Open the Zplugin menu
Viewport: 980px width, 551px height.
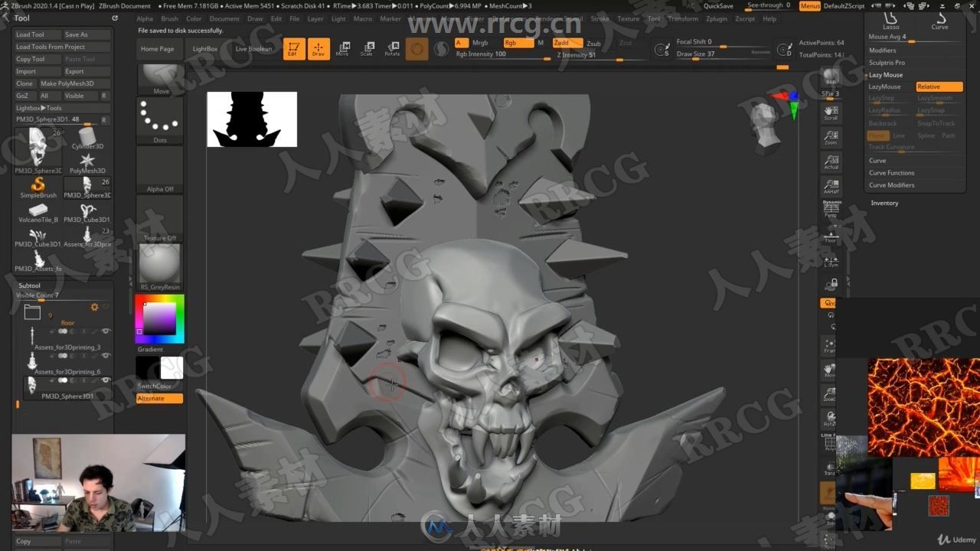point(717,18)
